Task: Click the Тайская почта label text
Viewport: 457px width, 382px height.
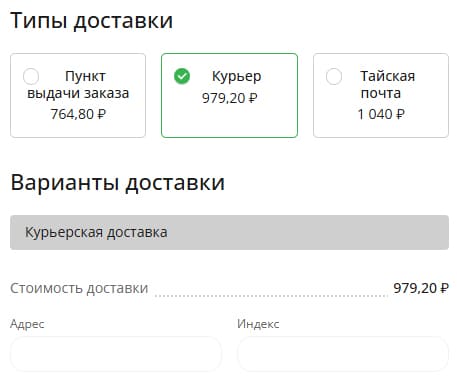Action: (388, 85)
